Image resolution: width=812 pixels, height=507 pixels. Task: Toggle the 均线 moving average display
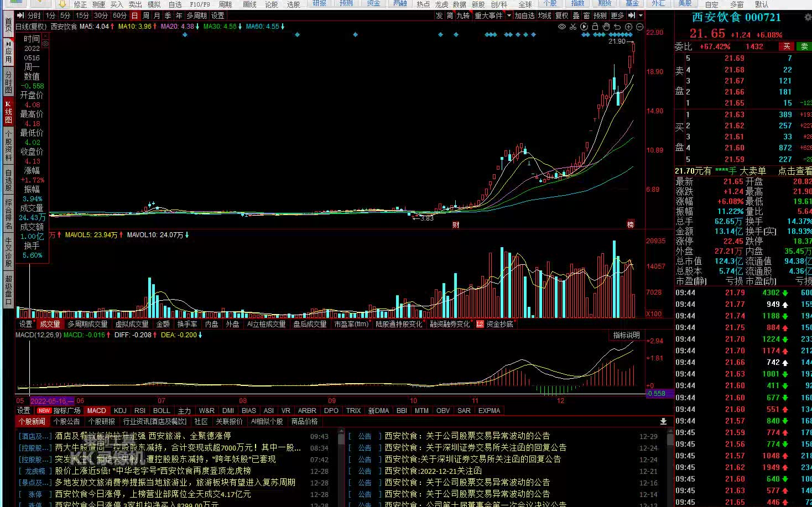click(545, 15)
